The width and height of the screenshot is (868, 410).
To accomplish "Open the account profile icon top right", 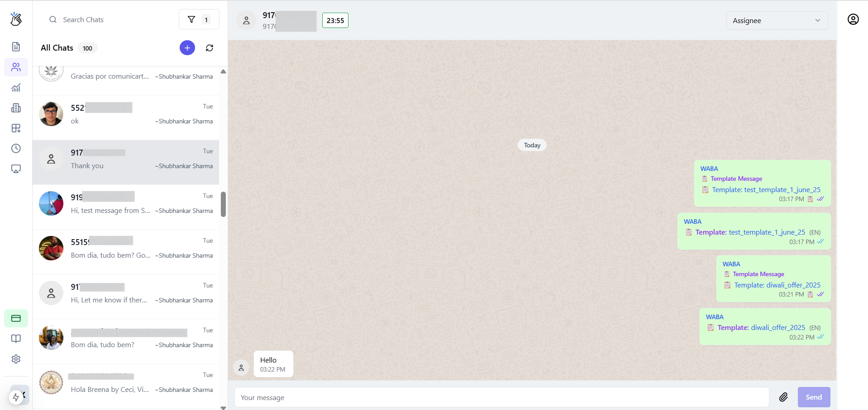I will 853,19.
